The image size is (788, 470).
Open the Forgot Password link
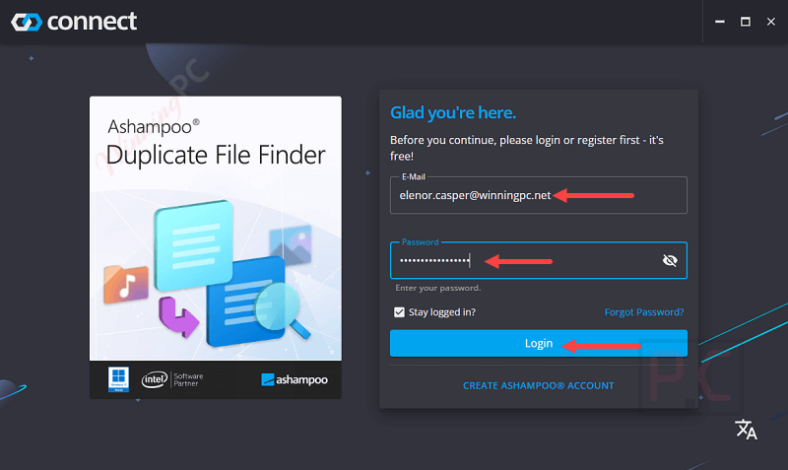click(x=644, y=312)
